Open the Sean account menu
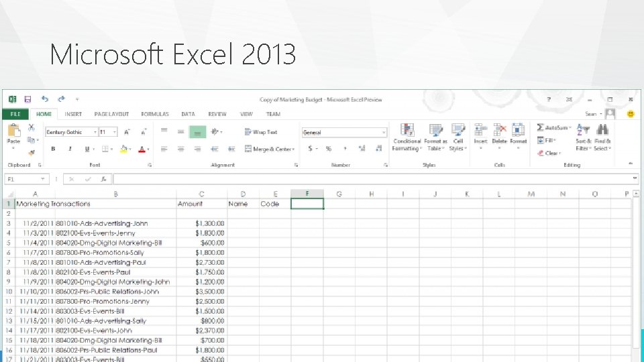644x362 pixels. point(594,114)
